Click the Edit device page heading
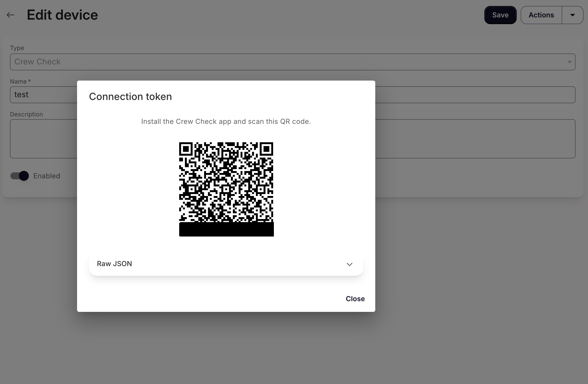588x384 pixels. [x=62, y=15]
